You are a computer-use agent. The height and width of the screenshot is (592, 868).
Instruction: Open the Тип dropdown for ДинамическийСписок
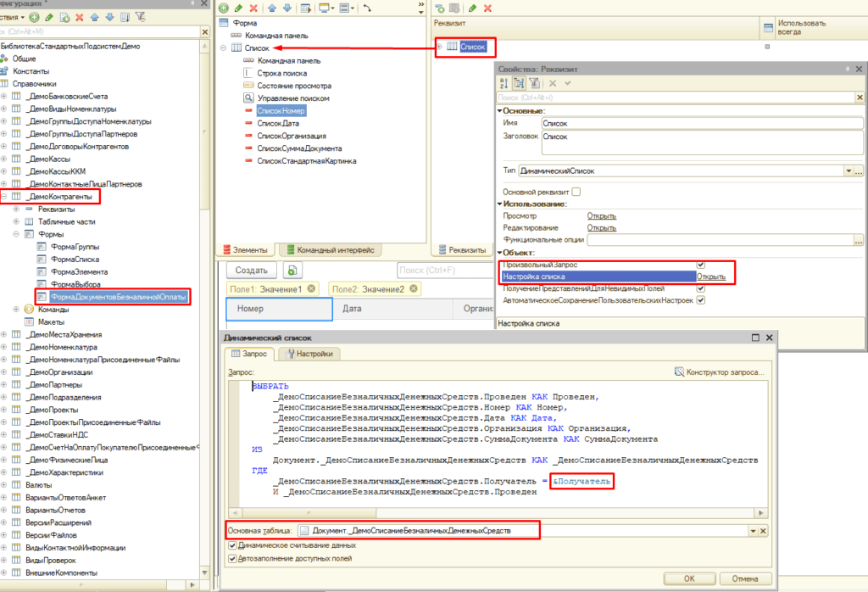pos(848,171)
